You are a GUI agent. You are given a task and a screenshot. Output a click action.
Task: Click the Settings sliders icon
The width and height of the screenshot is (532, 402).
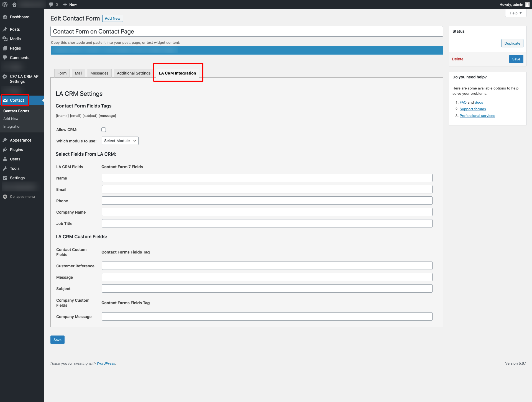(x=5, y=178)
